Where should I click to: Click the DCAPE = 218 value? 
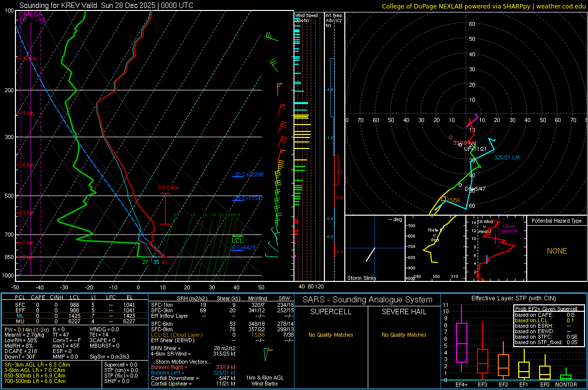pyautogui.click(x=20, y=351)
